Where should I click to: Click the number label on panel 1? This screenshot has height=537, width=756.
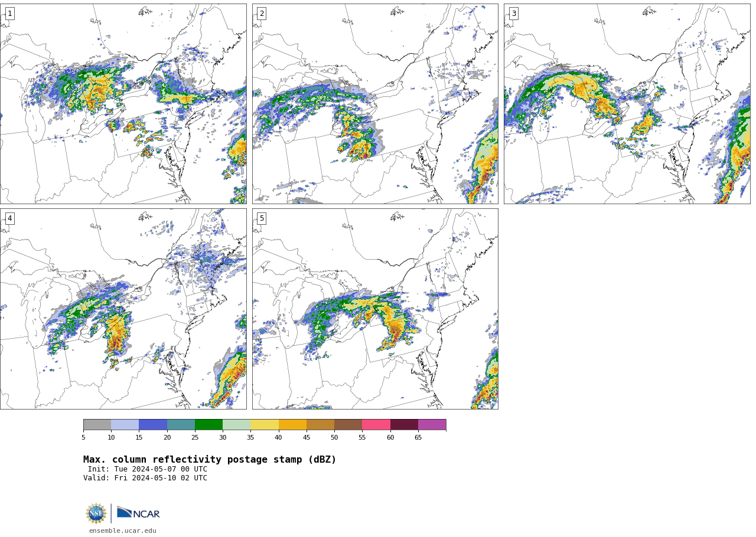tap(9, 14)
